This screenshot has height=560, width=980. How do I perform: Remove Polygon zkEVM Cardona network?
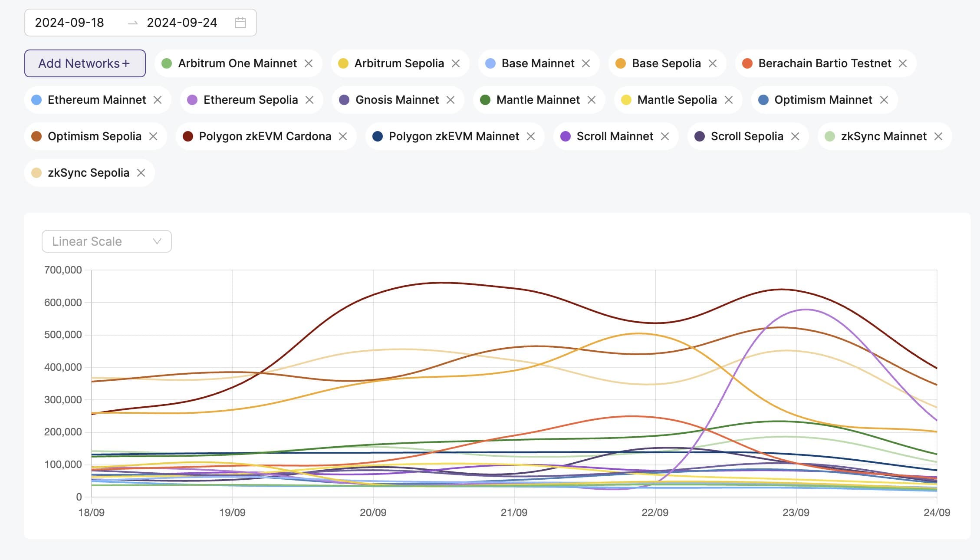[343, 136]
